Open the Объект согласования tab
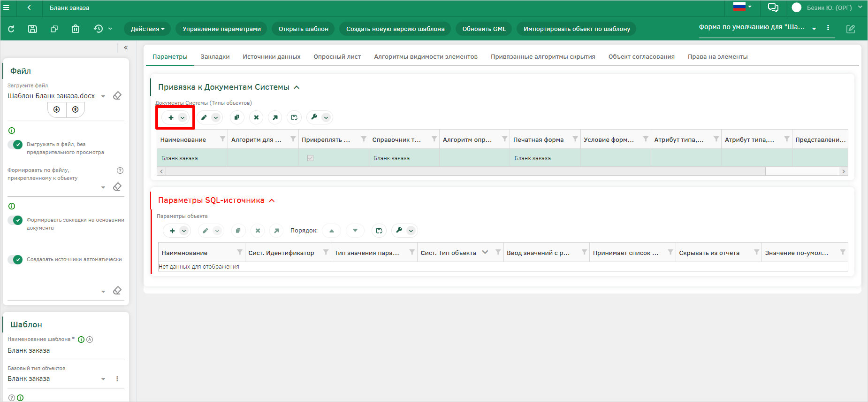The image size is (868, 402). click(x=641, y=57)
